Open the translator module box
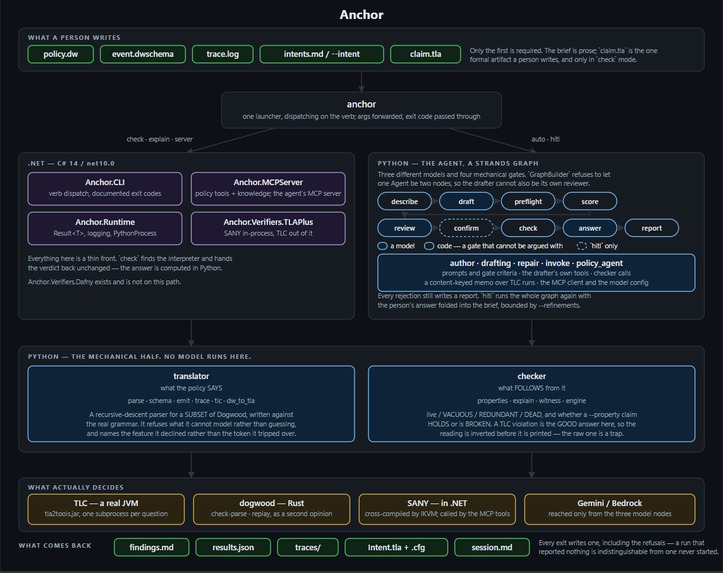The width and height of the screenshot is (723, 573). [x=191, y=404]
